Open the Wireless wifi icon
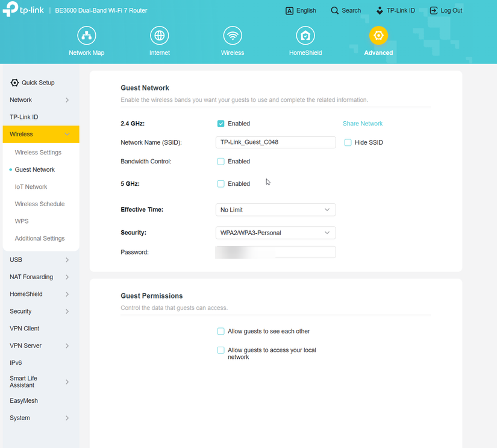The image size is (497, 448). click(233, 36)
